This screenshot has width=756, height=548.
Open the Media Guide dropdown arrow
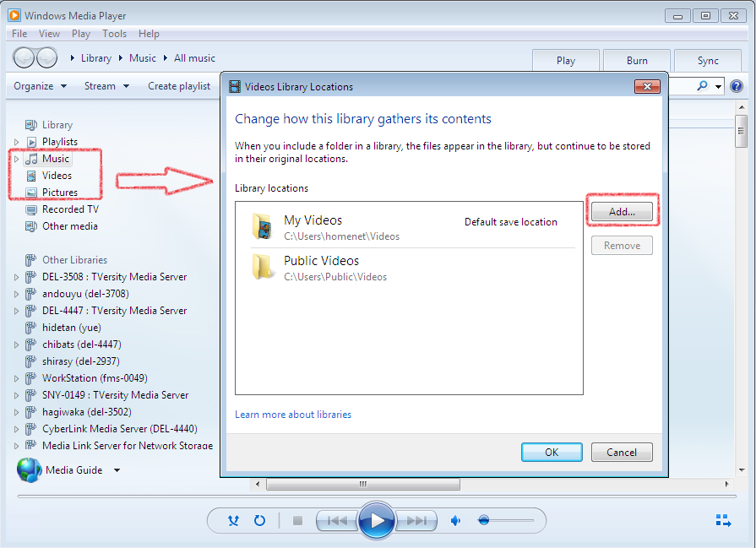(117, 470)
